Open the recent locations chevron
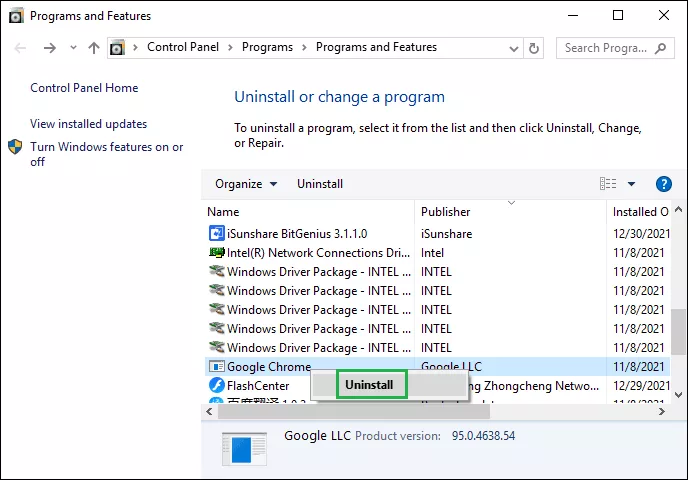 73,47
